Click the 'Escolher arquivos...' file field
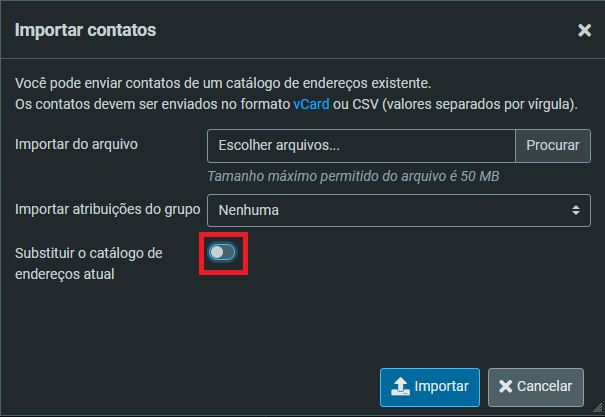The height and width of the screenshot is (417, 605). point(361,145)
